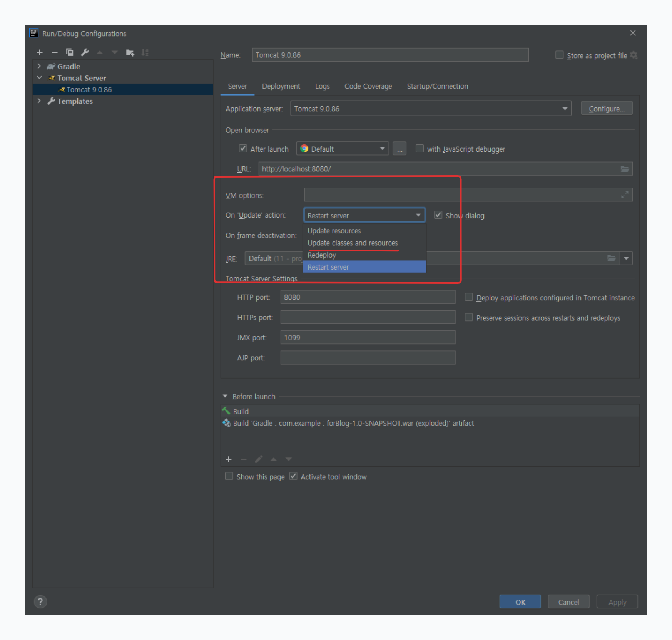
Task: Edit before launch task pencil icon
Action: [259, 459]
